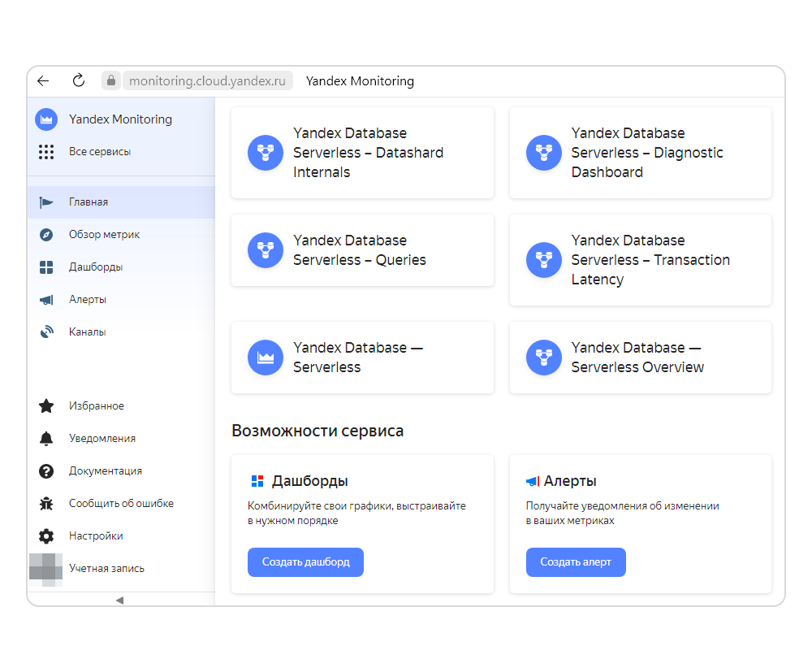Click the icon on the Queries card
This screenshot has width=812, height=672.
(266, 250)
